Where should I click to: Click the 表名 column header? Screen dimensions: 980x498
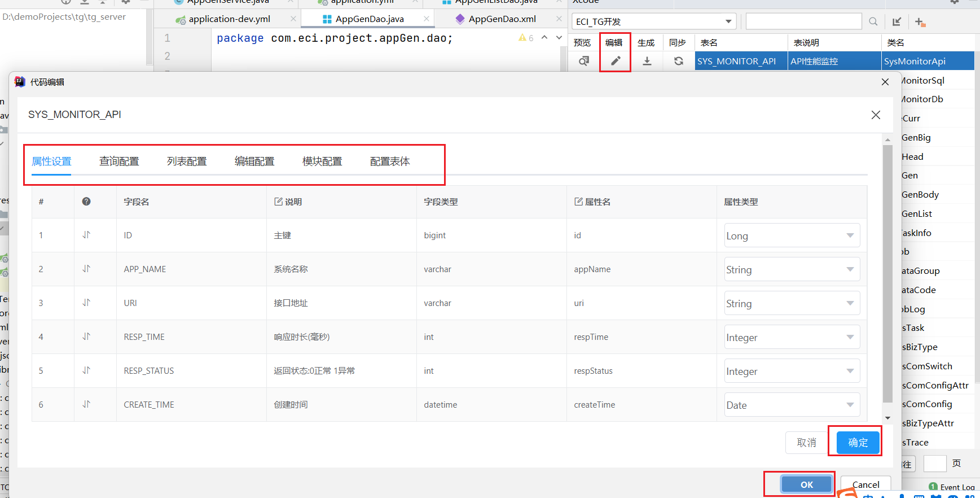click(x=741, y=42)
